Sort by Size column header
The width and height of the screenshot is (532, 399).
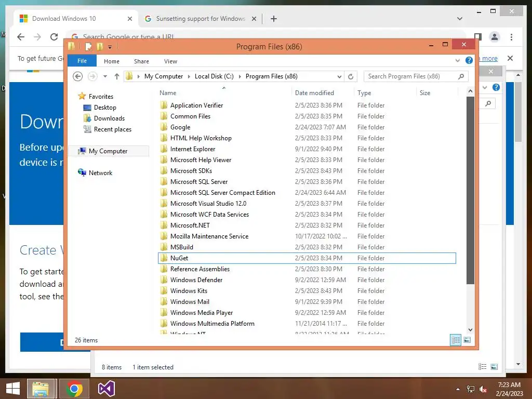[x=437, y=92]
